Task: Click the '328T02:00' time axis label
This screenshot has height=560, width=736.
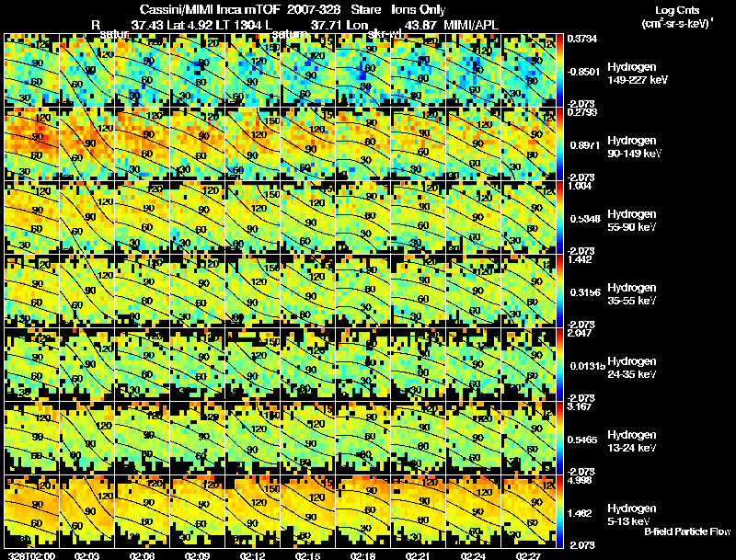Action: [x=31, y=555]
